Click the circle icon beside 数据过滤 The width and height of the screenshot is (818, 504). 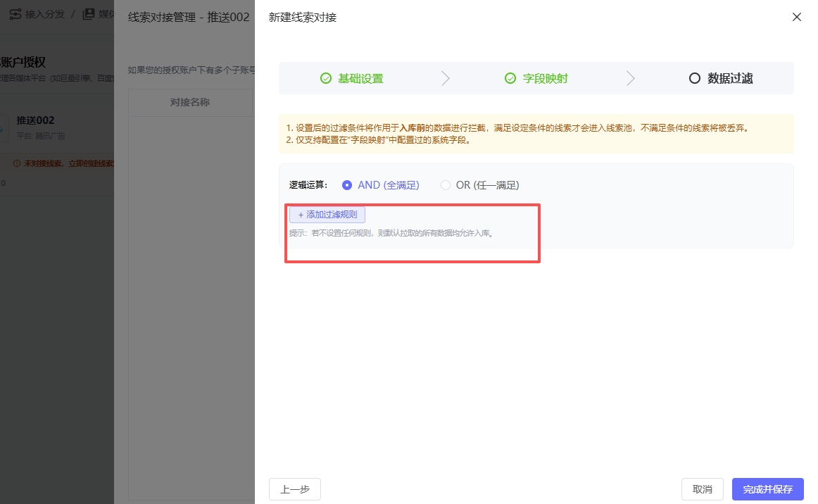point(695,78)
